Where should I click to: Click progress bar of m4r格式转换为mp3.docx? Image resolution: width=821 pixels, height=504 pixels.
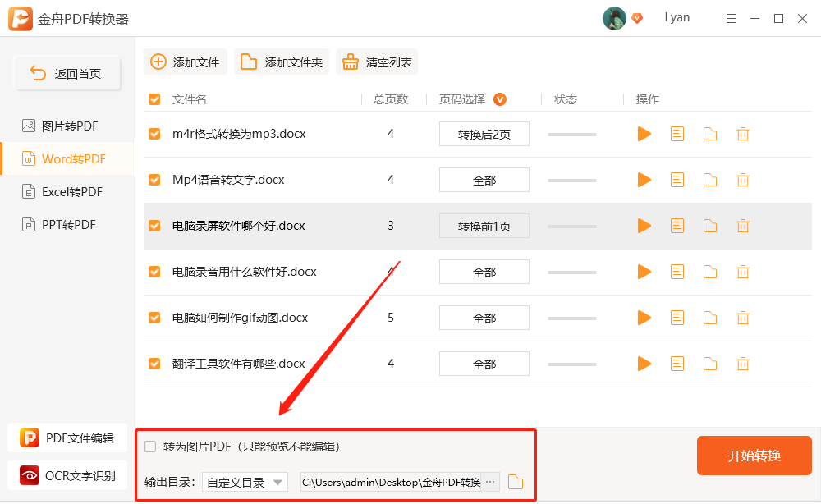coord(571,135)
